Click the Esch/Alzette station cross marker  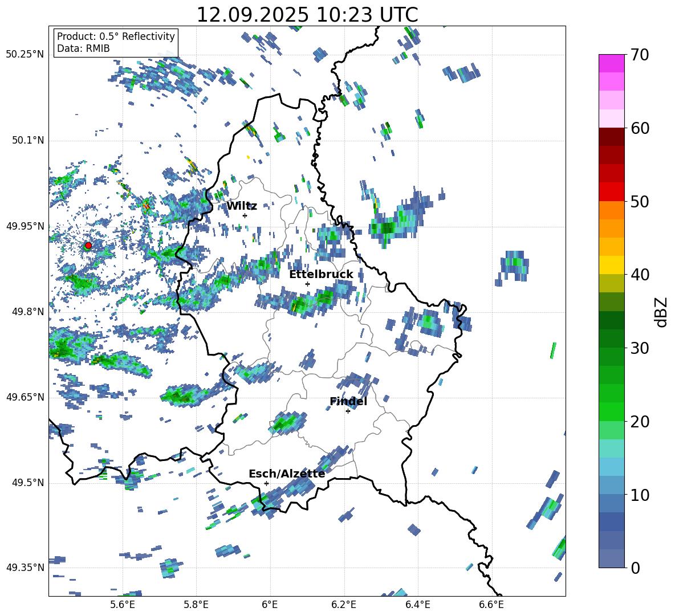[x=266, y=483]
